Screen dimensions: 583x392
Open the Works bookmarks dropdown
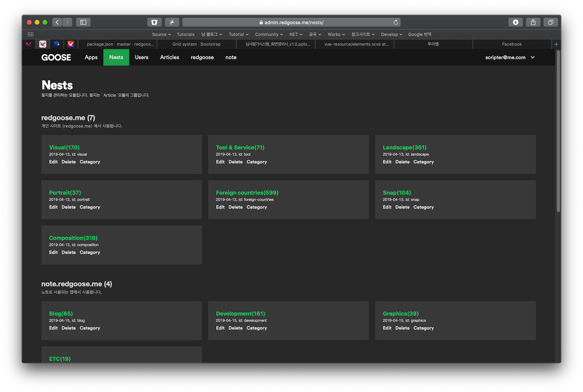336,34
